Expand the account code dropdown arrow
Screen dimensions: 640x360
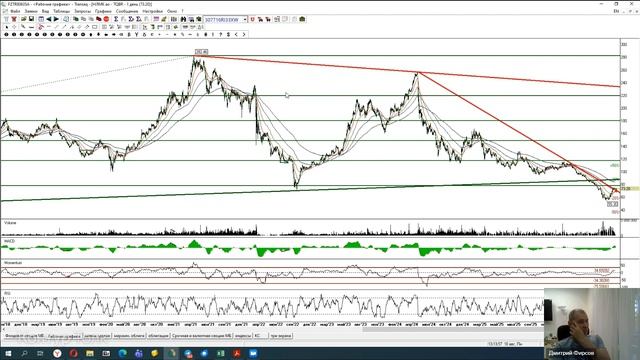click(245, 20)
